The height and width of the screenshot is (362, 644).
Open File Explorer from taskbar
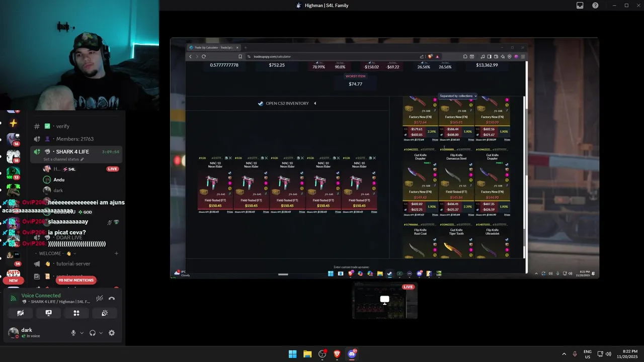[307, 354]
